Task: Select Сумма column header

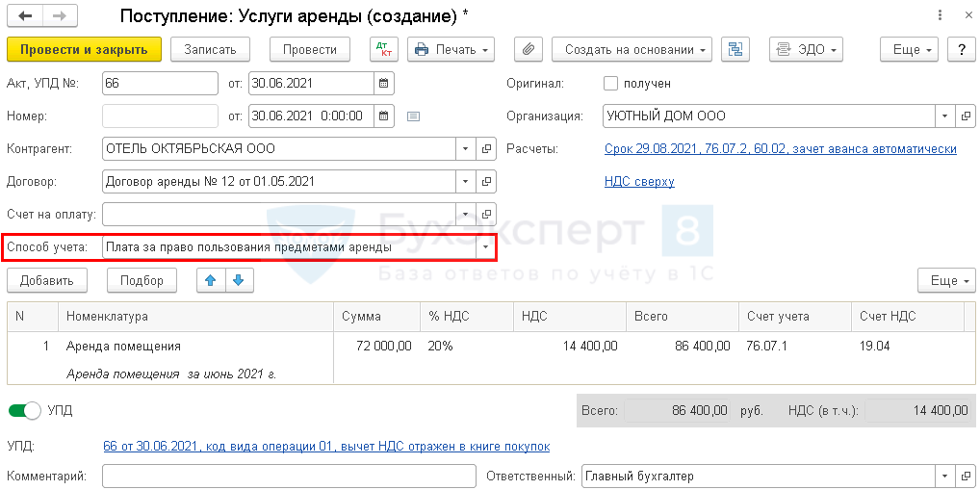Action: point(376,317)
